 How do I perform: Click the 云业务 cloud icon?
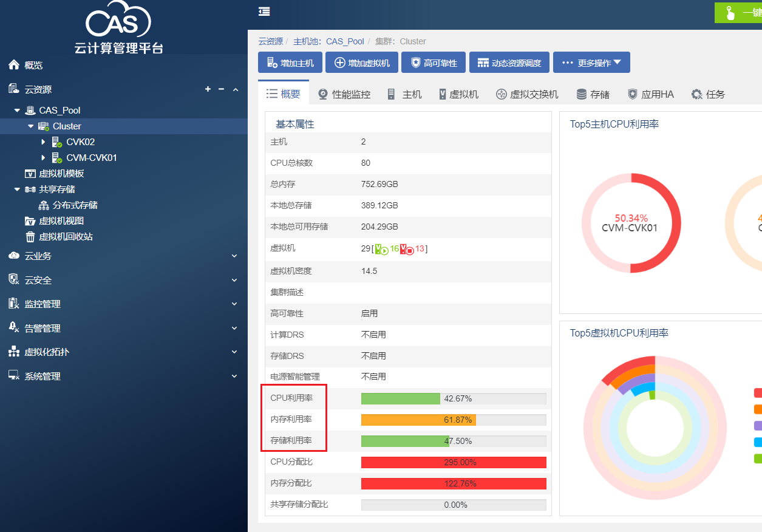click(x=14, y=256)
